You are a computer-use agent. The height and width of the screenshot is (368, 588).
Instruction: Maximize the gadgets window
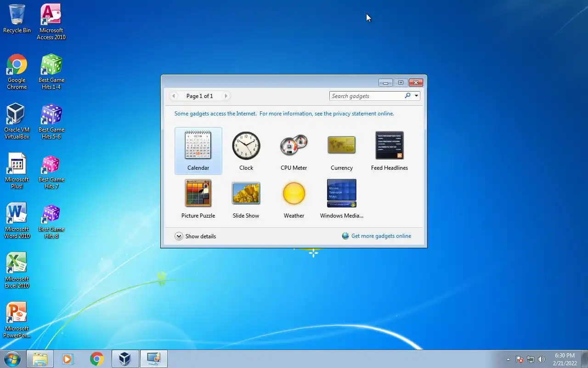pyautogui.click(x=401, y=83)
